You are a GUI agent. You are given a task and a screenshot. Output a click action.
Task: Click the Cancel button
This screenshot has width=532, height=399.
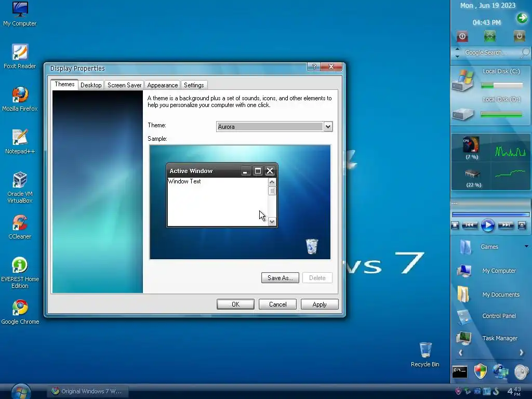[x=277, y=304]
